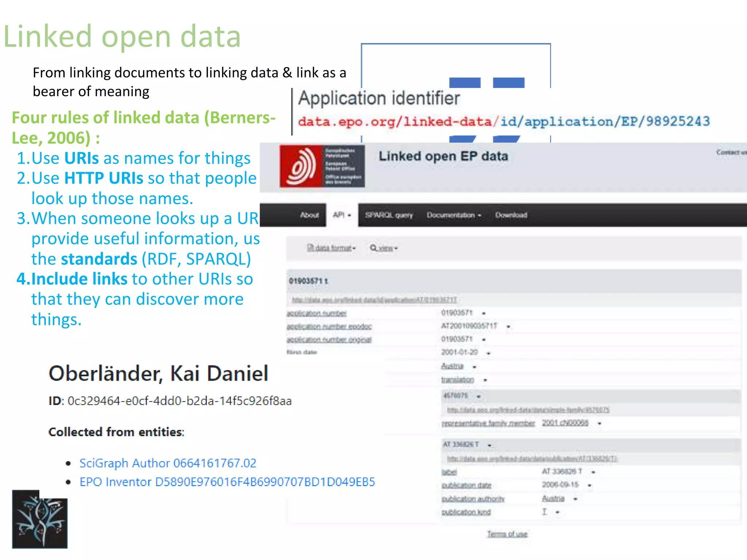Viewport: 747px width, 560px height.
Task: Open the simple family URI link
Action: (528, 410)
